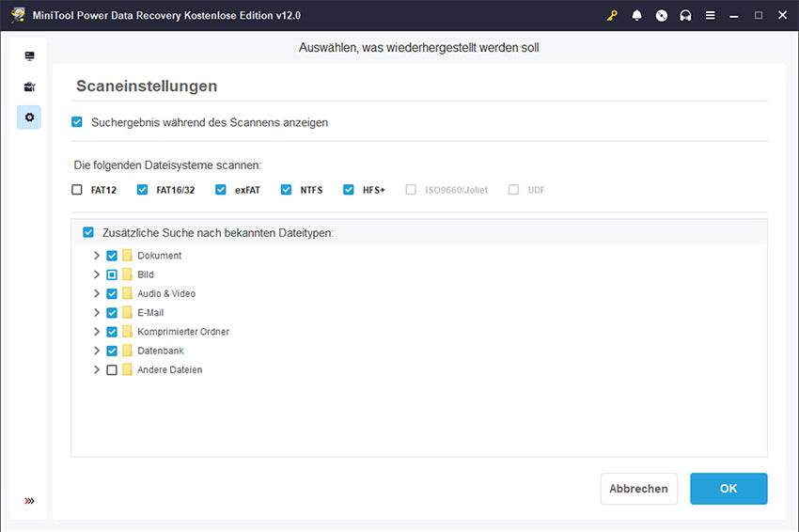Uncheck the NTFS file system checkbox
Image resolution: width=799 pixels, height=532 pixels.
click(287, 190)
